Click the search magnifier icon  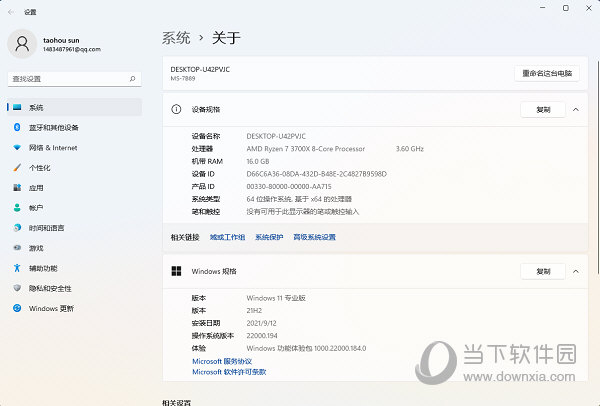tap(132, 79)
